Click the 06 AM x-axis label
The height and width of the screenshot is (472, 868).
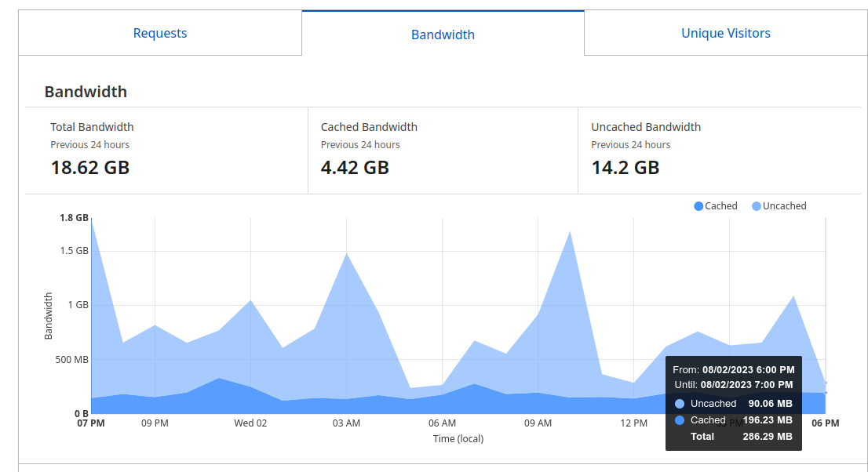click(443, 423)
